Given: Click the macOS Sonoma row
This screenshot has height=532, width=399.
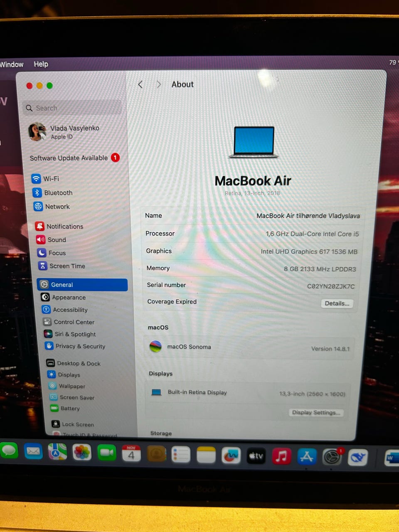Looking at the screenshot, I should coord(249,347).
